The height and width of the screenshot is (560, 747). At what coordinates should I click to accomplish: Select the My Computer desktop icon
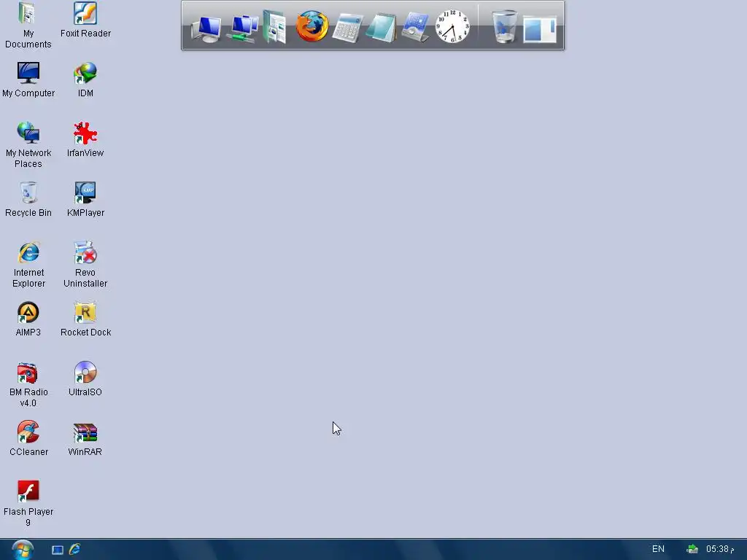tap(28, 79)
